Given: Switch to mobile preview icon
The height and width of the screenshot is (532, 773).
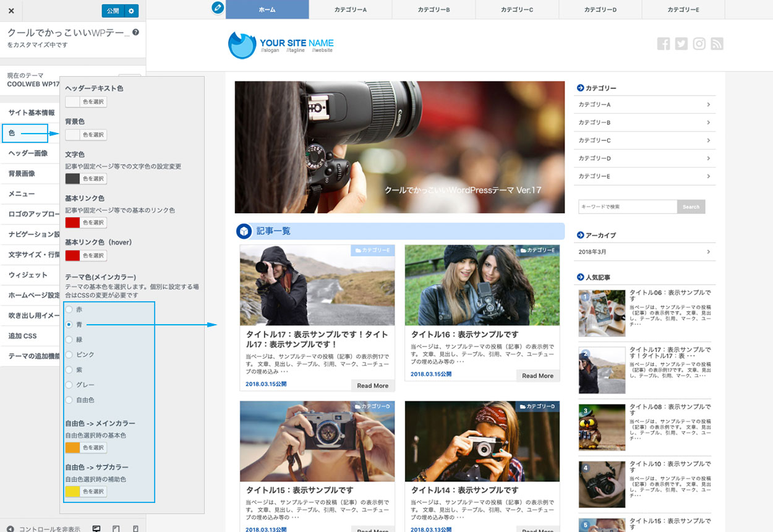Looking at the screenshot, I should tap(135, 529).
